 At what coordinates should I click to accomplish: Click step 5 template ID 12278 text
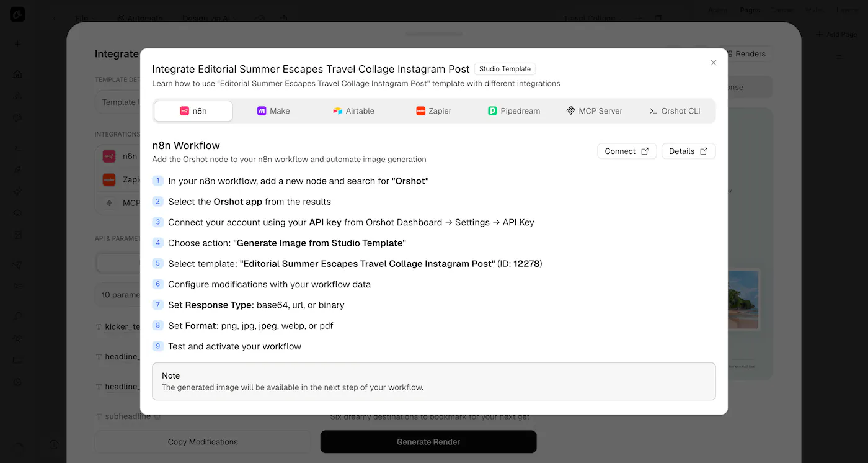point(355,264)
